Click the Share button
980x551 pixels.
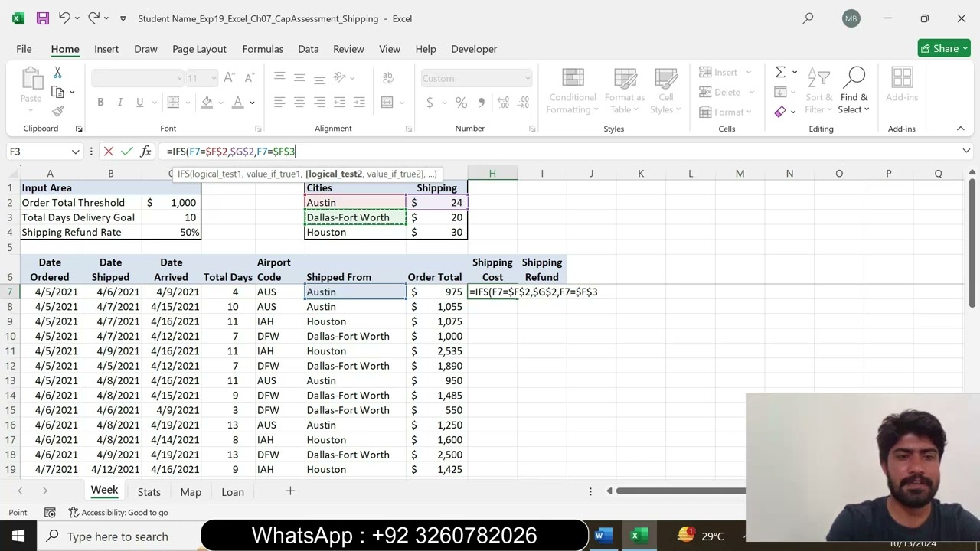point(944,48)
